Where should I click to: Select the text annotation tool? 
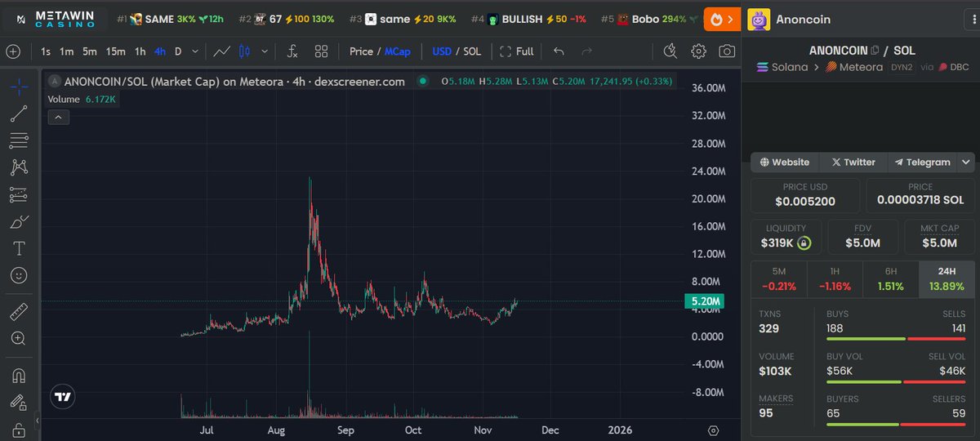click(x=19, y=248)
